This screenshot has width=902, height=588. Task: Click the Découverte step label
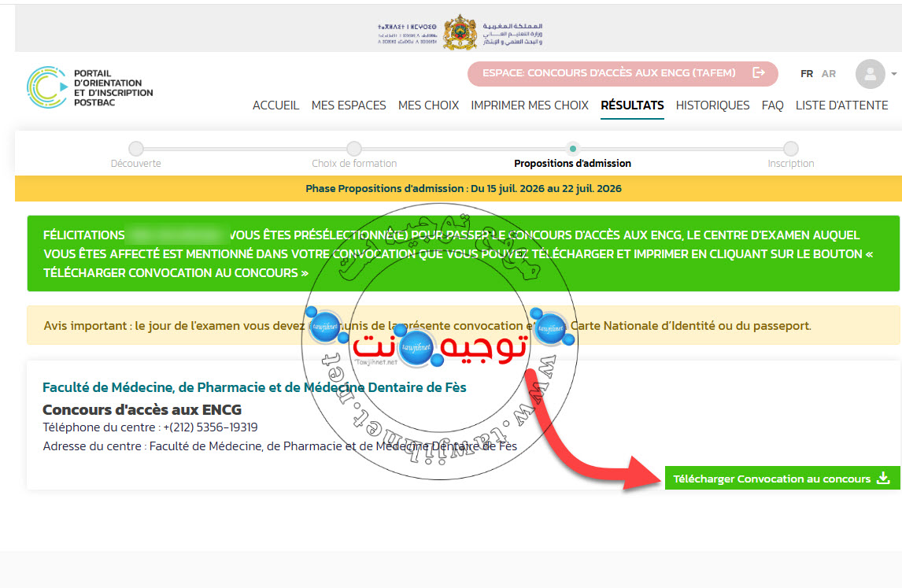(x=135, y=164)
